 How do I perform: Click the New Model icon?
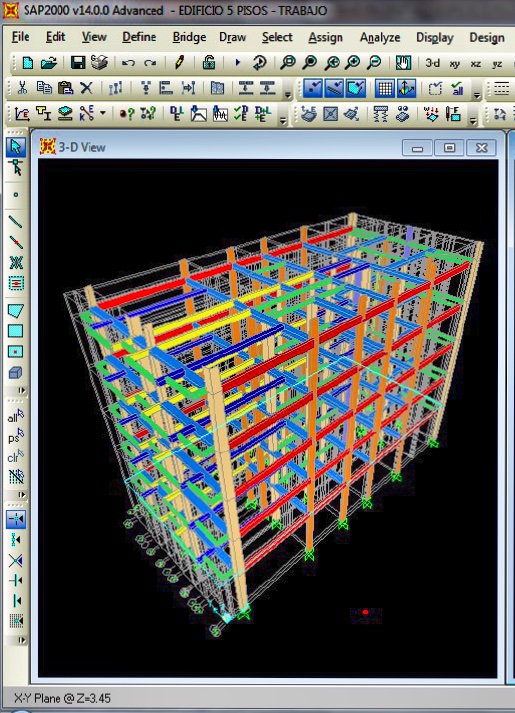[27, 63]
